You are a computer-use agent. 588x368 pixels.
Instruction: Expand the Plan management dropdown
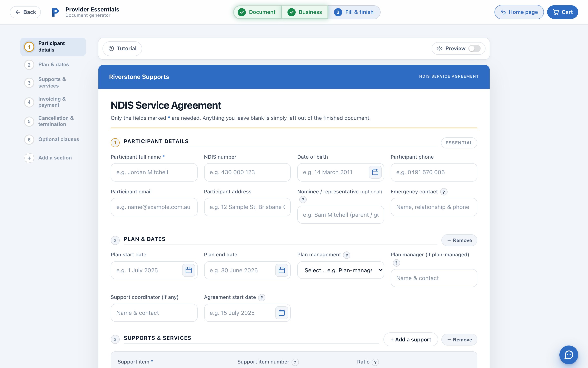pos(341,270)
